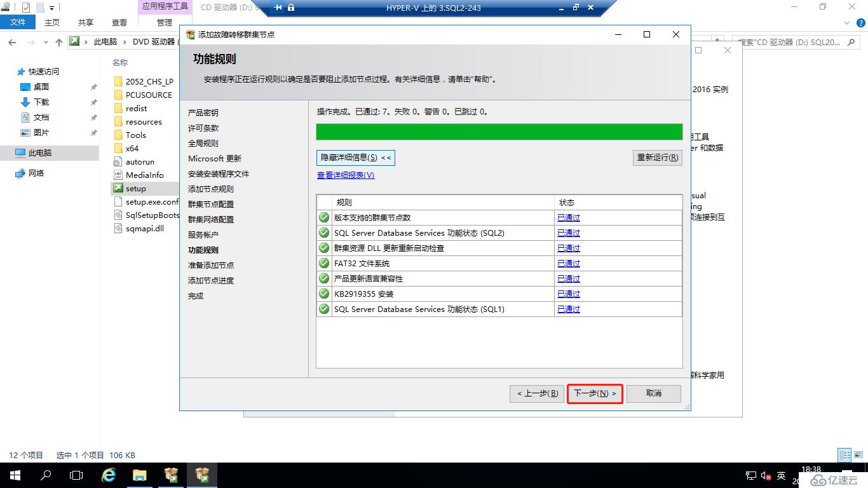
Task: Click the wizard title bar setup icon
Action: click(190, 34)
